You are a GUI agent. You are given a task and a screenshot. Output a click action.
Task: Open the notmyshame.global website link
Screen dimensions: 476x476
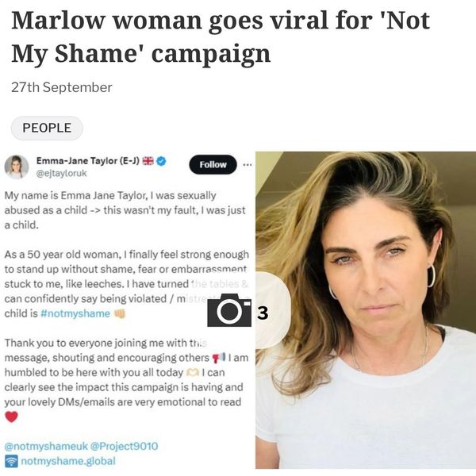tap(68, 461)
